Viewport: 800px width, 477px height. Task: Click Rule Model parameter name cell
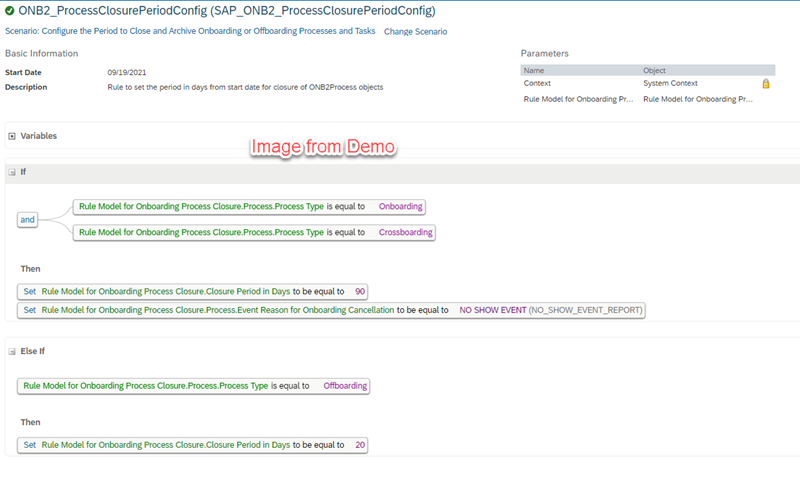pos(578,99)
